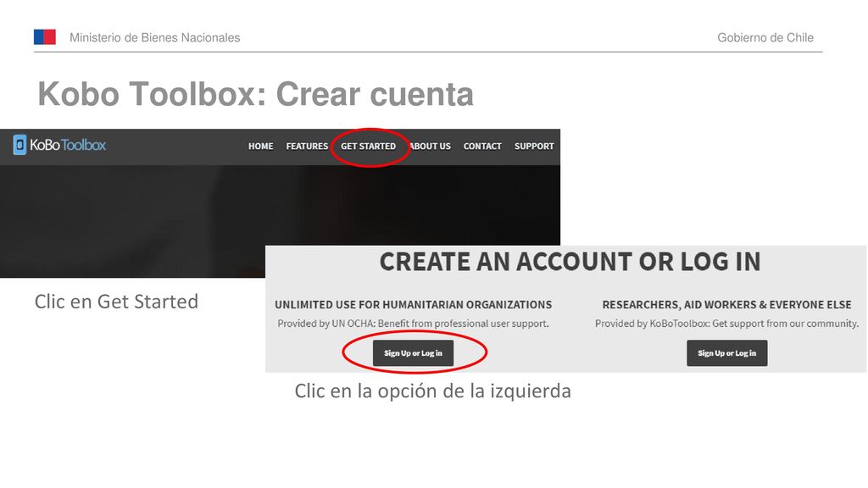Click 'CREATE AN ACCOUNT OR LOG IN' heading

pyautogui.click(x=570, y=262)
